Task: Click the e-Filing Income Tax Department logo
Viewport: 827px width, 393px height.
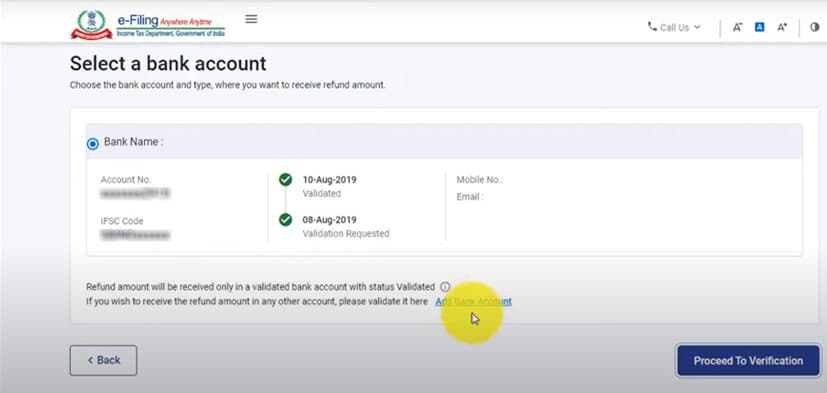Action: coord(148,25)
